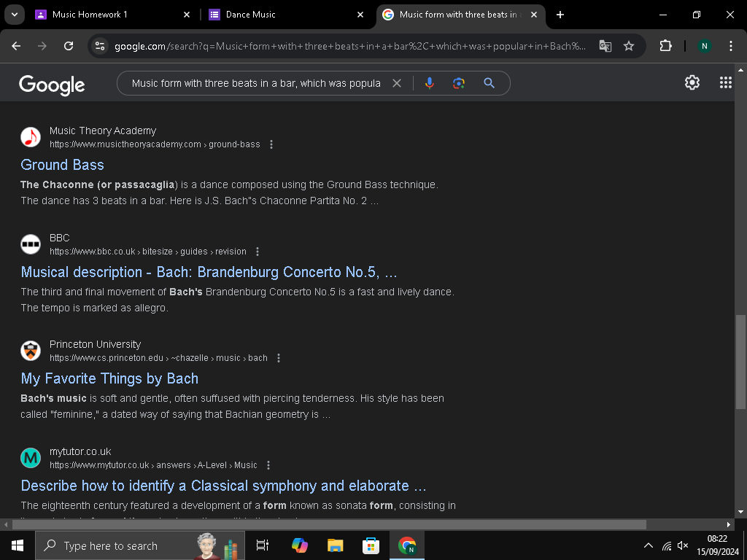This screenshot has height=560, width=747.
Task: Open the Extensions puzzle icon
Action: (x=665, y=46)
